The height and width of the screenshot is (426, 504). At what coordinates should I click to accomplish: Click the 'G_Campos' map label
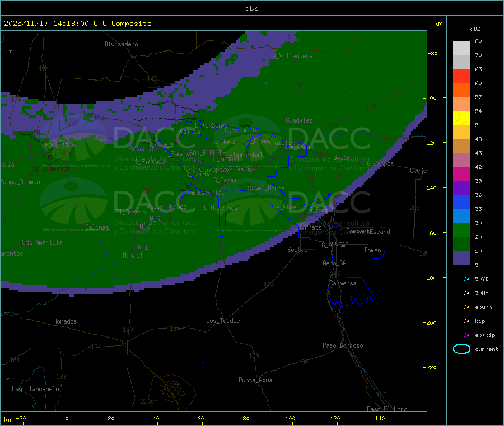(381, 163)
